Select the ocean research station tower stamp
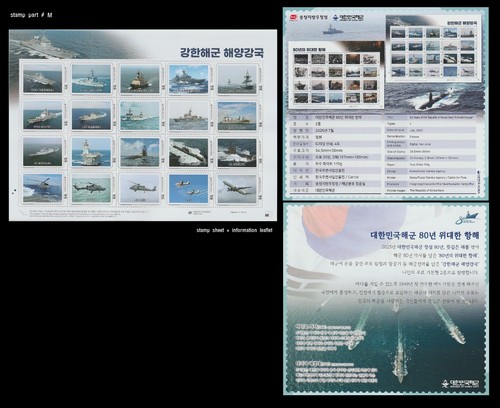The image size is (500, 408). pyautogui.click(x=91, y=152)
